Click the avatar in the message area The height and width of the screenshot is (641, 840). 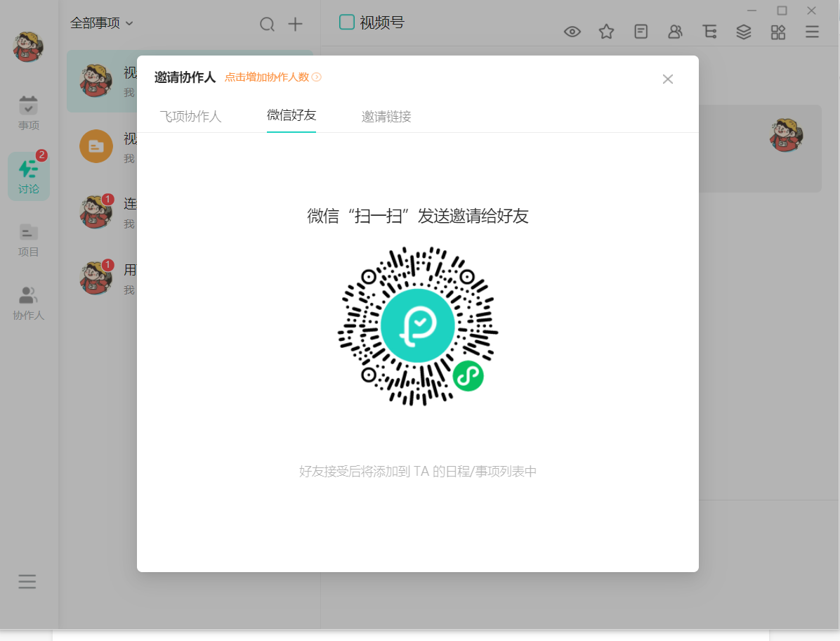787,135
